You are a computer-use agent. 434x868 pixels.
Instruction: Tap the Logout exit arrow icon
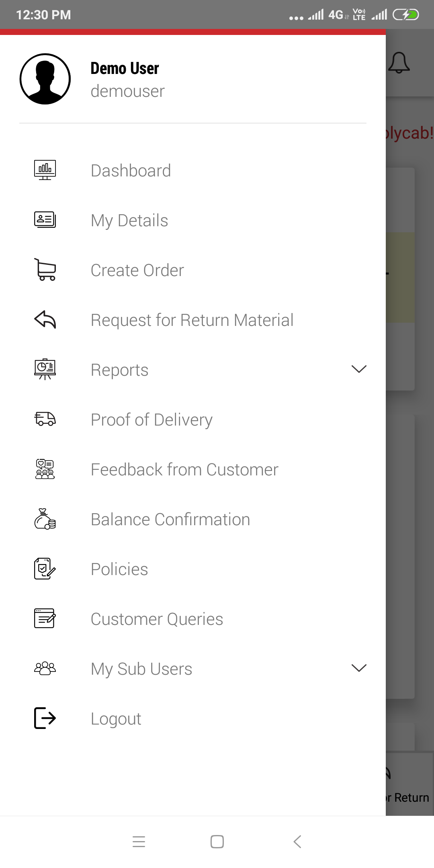pos(45,718)
